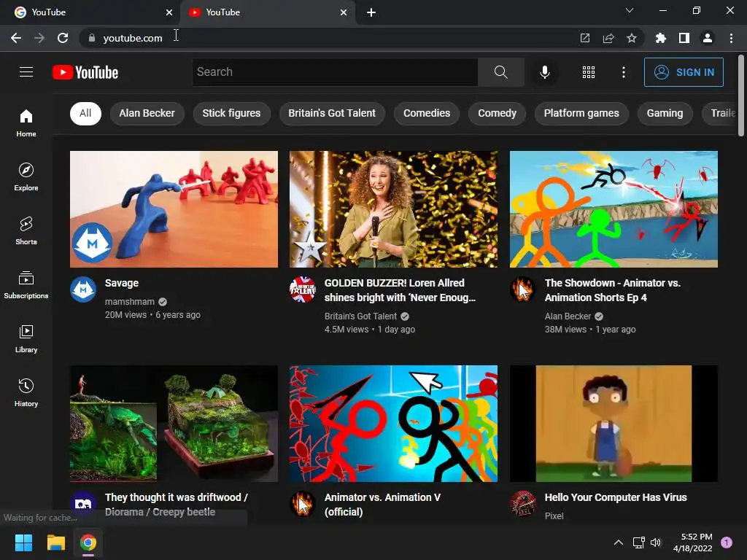Click the Savage video title
This screenshot has width=747, height=560.
122,283
